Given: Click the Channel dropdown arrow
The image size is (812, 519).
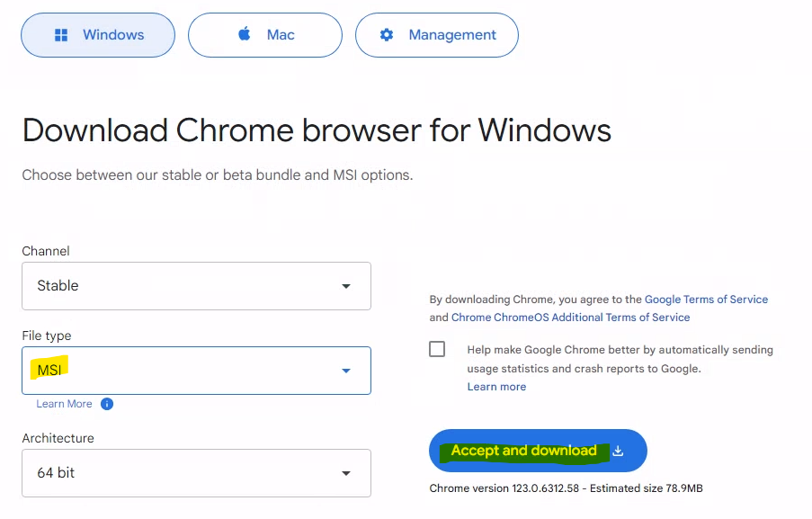Looking at the screenshot, I should click(x=346, y=286).
